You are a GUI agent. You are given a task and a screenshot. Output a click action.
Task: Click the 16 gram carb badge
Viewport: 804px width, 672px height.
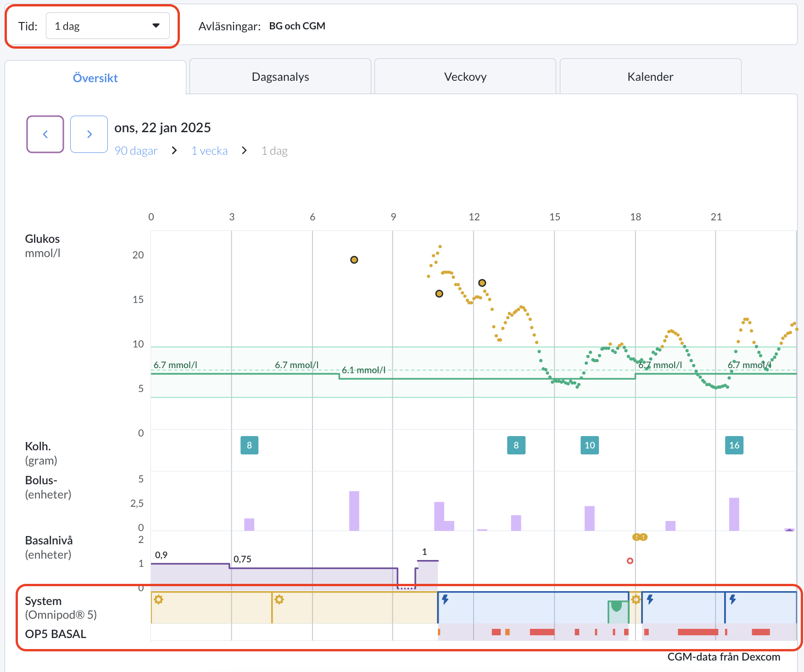tap(734, 445)
